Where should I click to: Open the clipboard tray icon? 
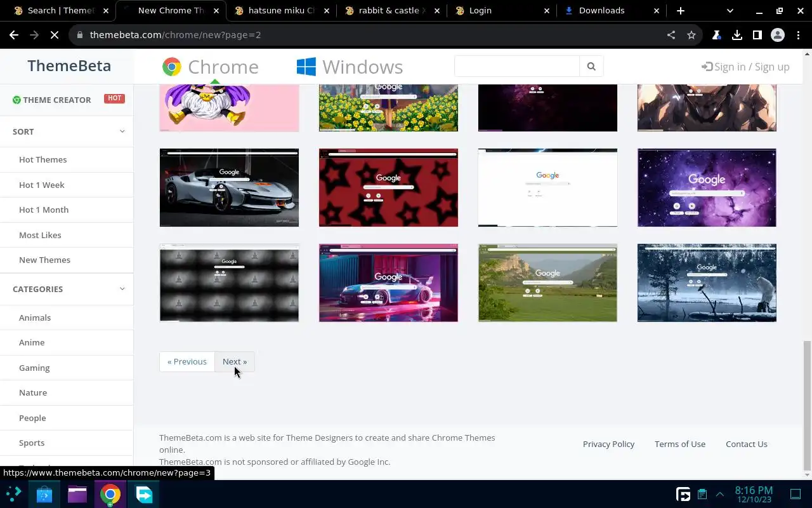click(702, 494)
